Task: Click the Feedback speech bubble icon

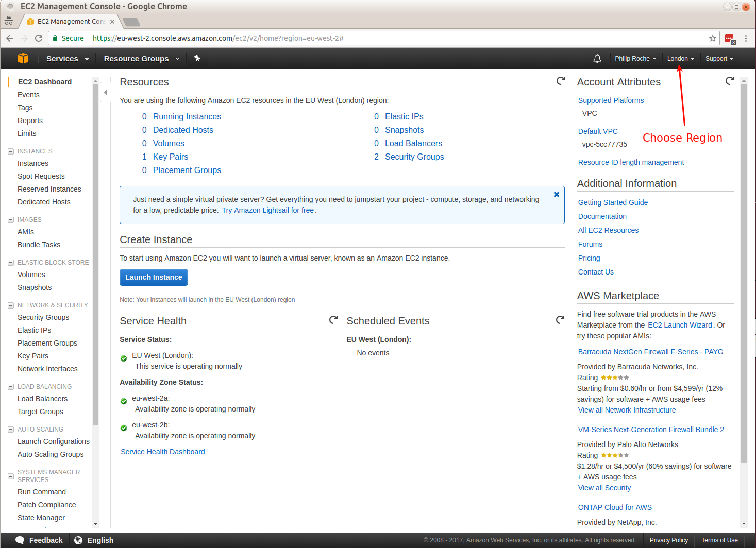Action: click(20, 540)
